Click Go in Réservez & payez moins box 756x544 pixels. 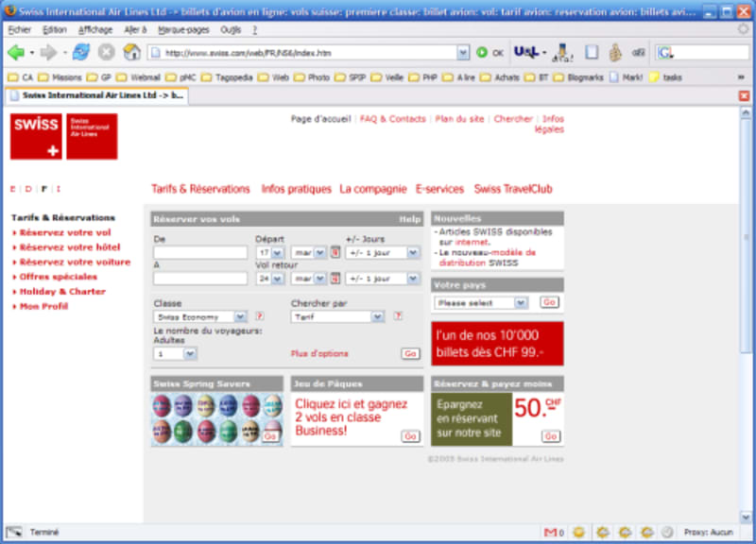coord(551,436)
